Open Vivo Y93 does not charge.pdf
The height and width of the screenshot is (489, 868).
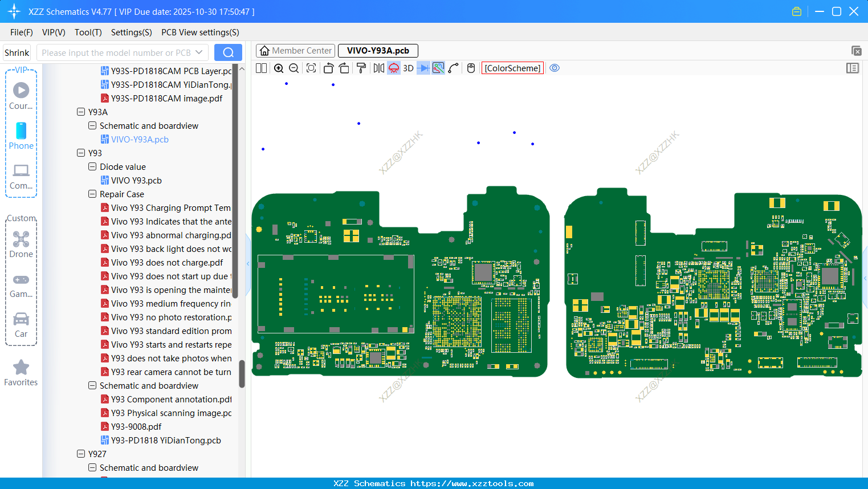point(166,263)
